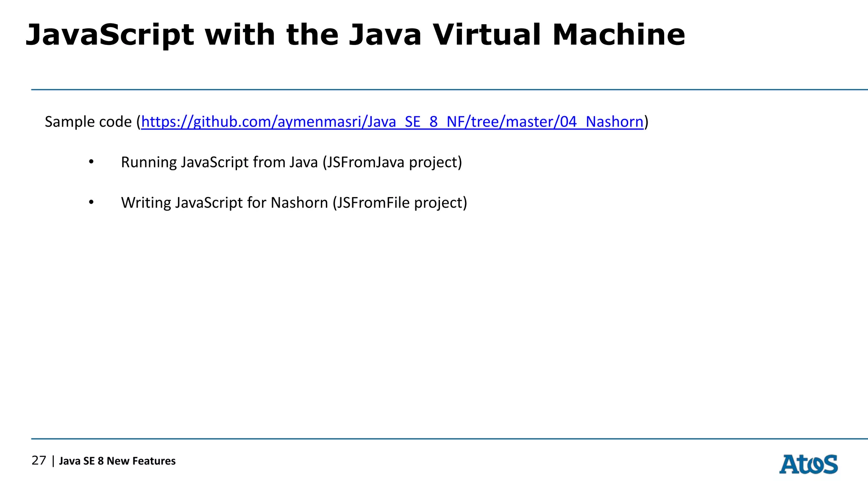Click the slide title 'JavaScript with the Java Virtual Machine'

click(x=355, y=35)
